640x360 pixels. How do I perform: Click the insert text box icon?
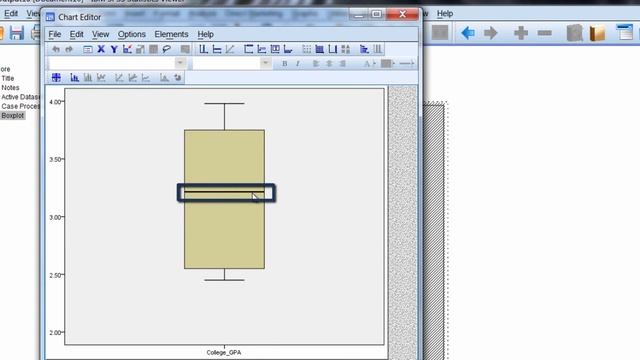275,49
